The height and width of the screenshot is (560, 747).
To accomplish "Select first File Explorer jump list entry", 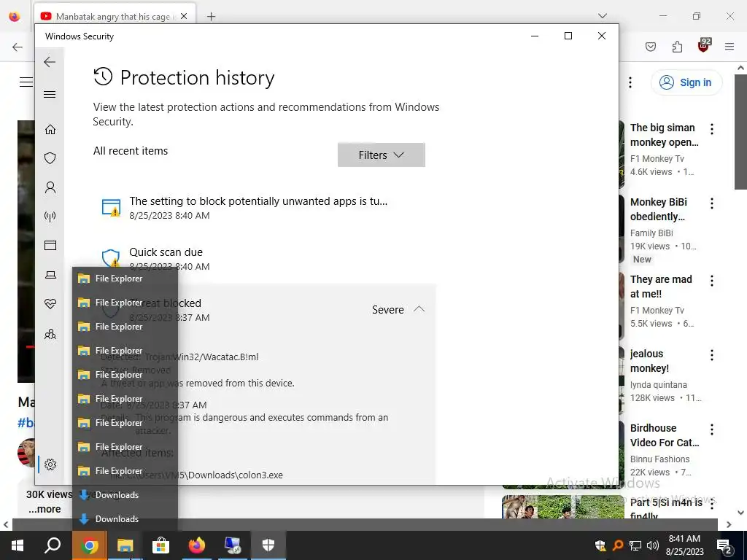I will point(125,279).
